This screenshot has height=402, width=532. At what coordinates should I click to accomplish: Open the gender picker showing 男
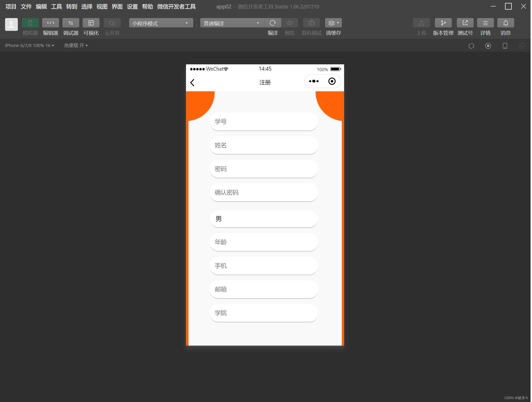pyautogui.click(x=264, y=219)
